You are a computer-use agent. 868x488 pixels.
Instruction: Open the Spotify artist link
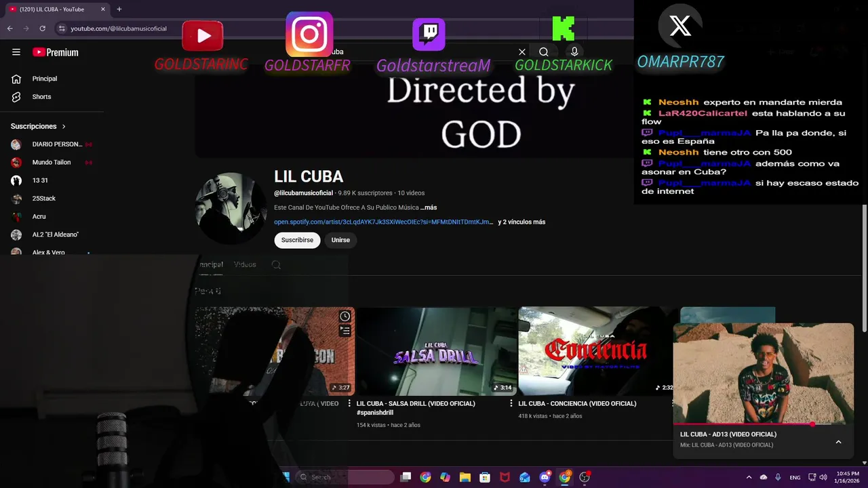point(383,222)
